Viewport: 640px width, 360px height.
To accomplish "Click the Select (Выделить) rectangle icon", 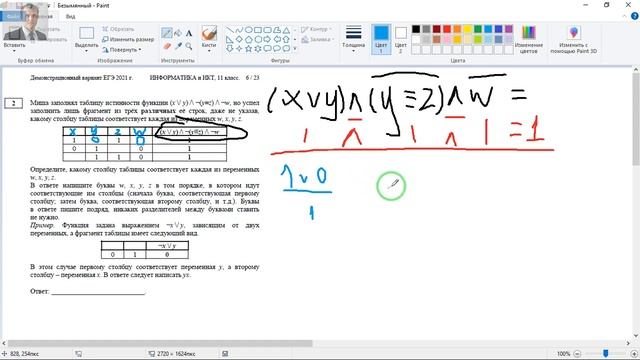I will [x=87, y=33].
